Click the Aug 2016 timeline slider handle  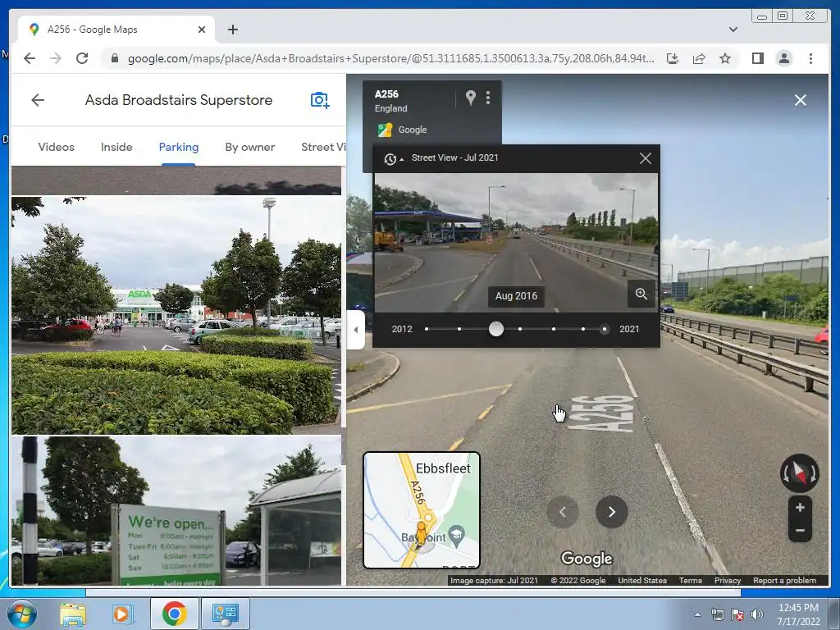[496, 329]
